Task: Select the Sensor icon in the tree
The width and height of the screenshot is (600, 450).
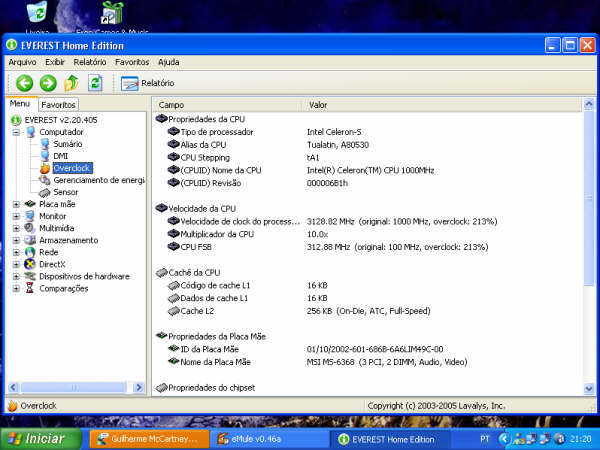Action: (45, 192)
